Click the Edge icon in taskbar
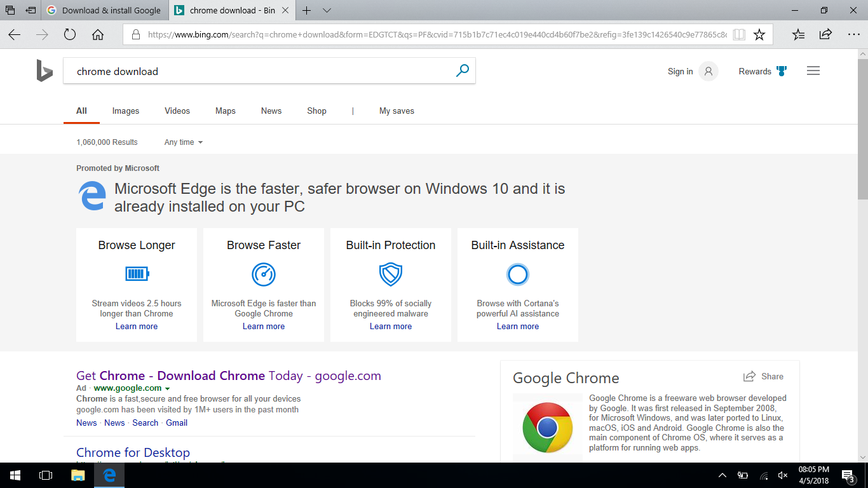 pyautogui.click(x=109, y=475)
